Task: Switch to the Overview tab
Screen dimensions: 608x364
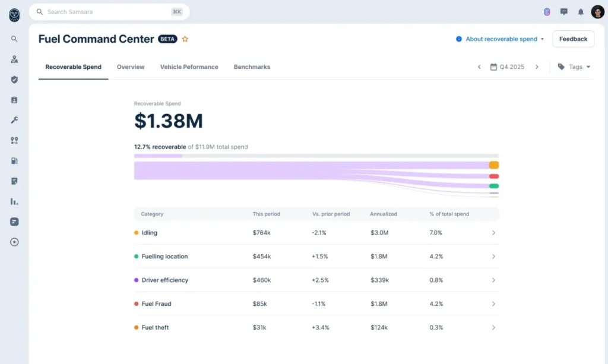Action: (x=131, y=67)
